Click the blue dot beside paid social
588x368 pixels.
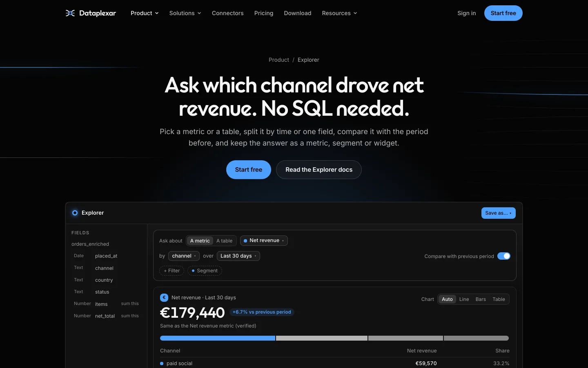click(162, 364)
